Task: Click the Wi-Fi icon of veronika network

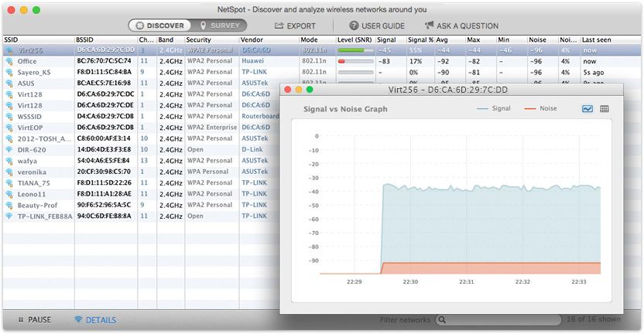Action: 9,172
